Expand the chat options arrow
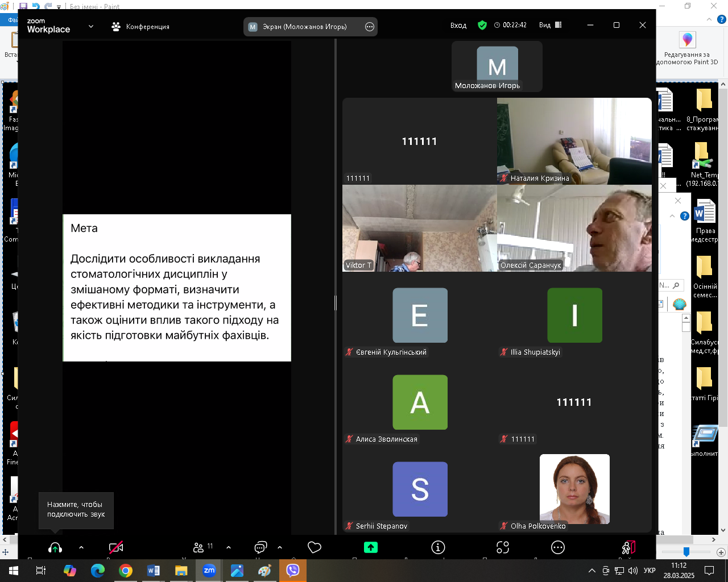This screenshot has width=728, height=582. [280, 547]
